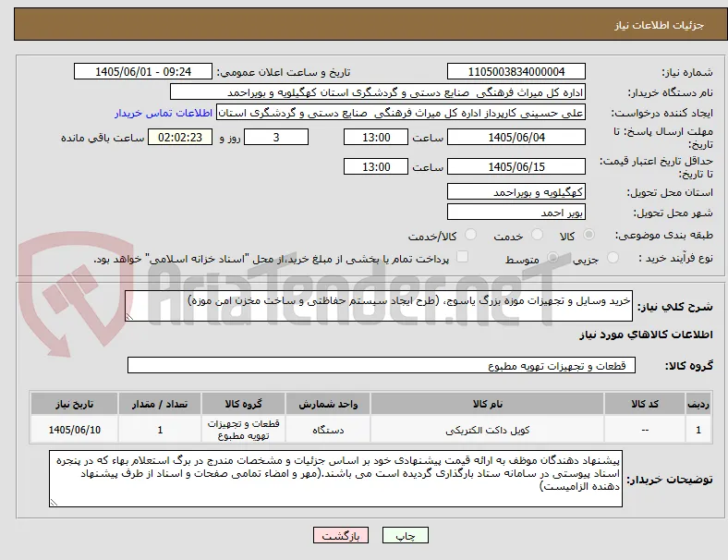
Task: Click the اطلاعات کالاهای مورد نیاز section heading
Action: (x=646, y=335)
